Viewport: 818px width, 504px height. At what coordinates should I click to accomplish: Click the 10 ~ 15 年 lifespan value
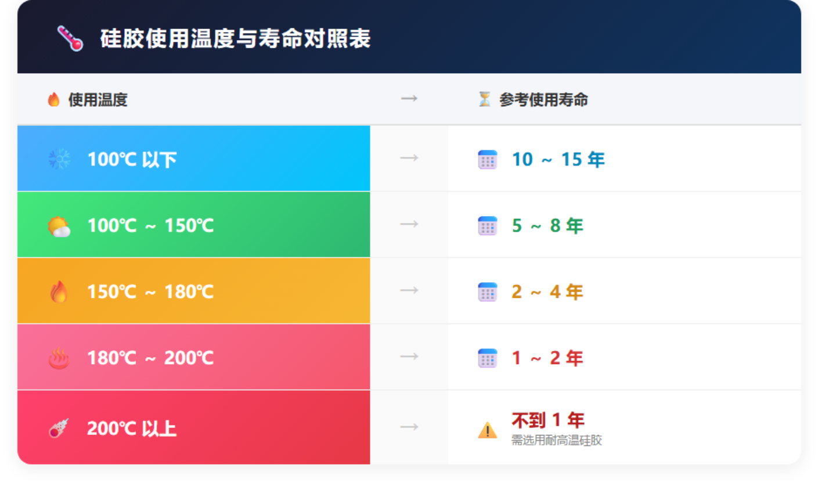click(558, 159)
